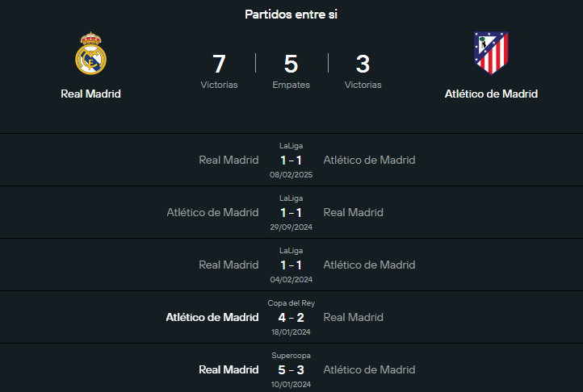
Task: Click the 7 Victorias stat for Real Madrid
Action: click(x=219, y=70)
